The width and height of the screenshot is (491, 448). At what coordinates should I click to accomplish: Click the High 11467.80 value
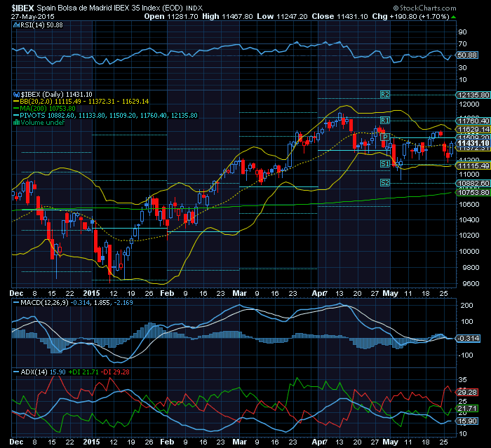coord(227,16)
